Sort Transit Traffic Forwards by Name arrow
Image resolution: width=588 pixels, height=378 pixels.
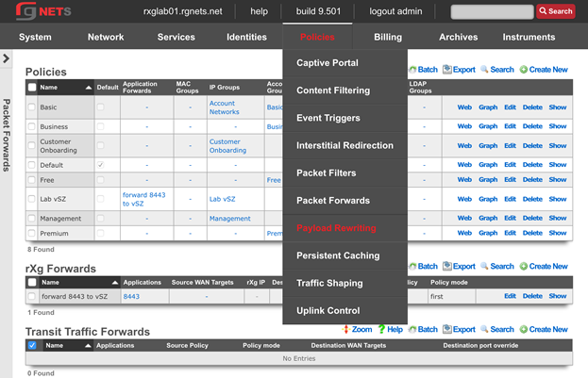tap(88, 346)
